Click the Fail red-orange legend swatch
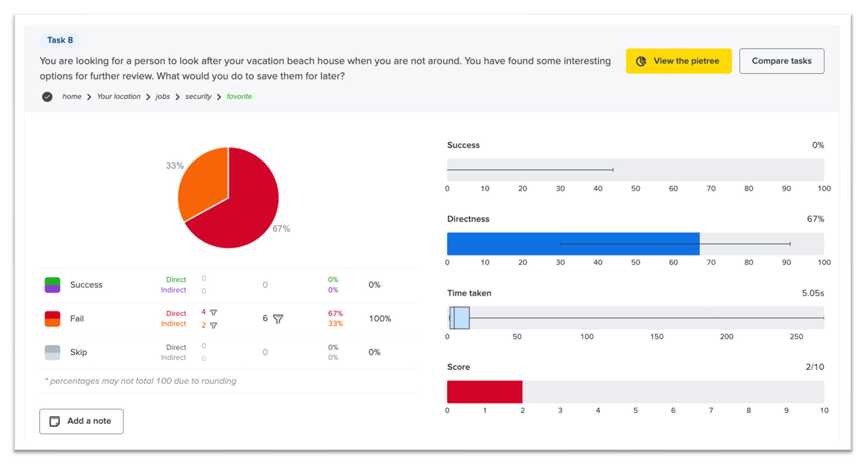This screenshot has height=467, width=868. coord(52,319)
